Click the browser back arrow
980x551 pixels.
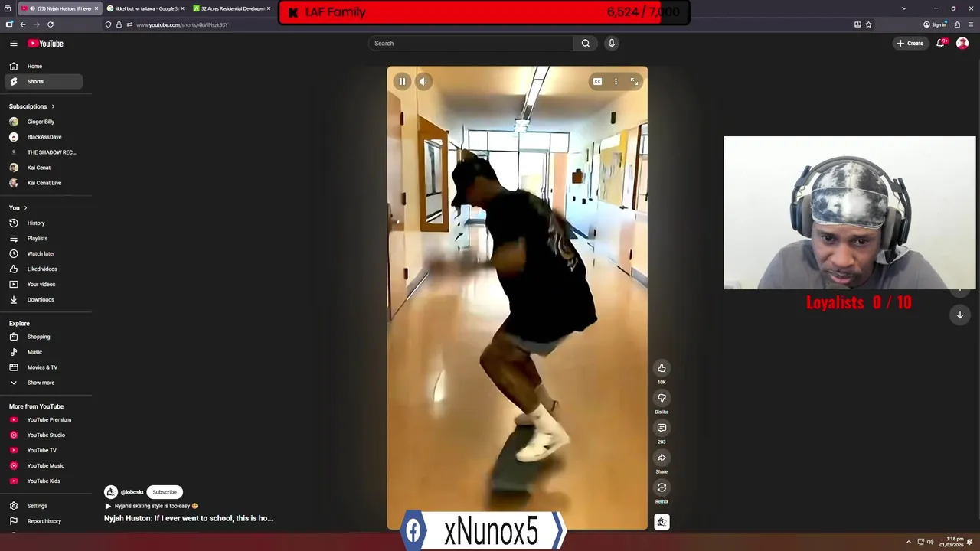click(x=23, y=24)
